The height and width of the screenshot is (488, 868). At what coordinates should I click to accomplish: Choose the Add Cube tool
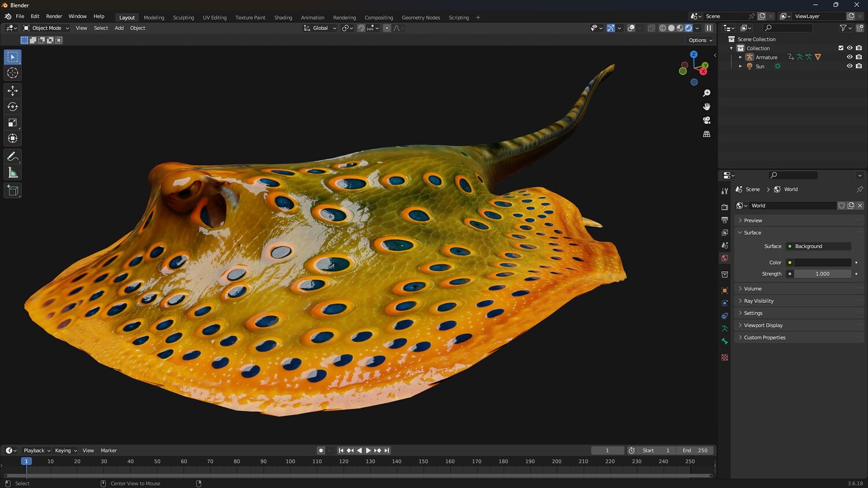pos(13,191)
